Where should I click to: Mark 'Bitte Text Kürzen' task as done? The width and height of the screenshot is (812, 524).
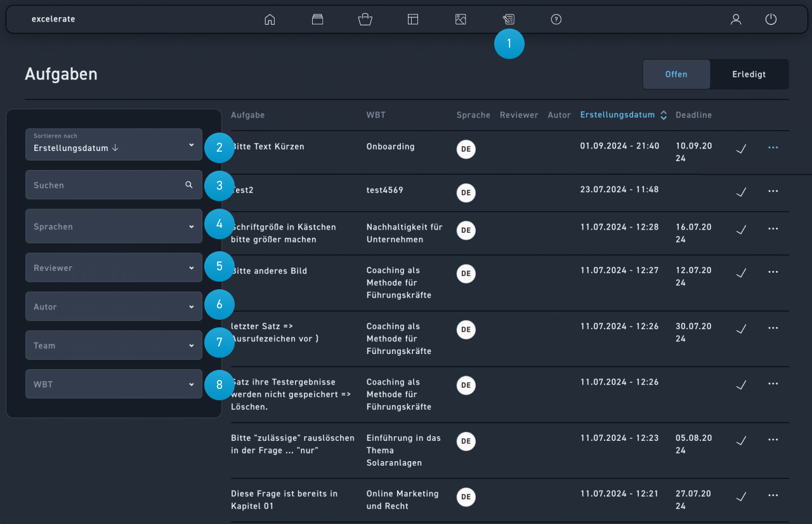pyautogui.click(x=740, y=148)
